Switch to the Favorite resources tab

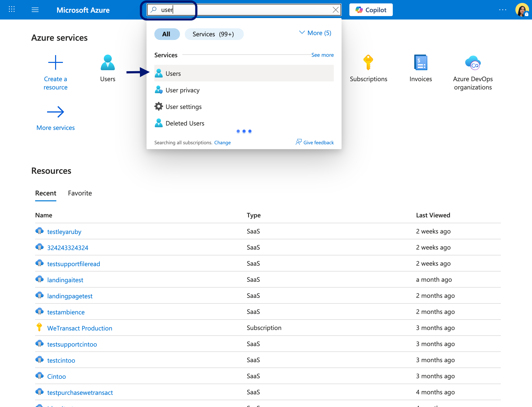coord(80,193)
